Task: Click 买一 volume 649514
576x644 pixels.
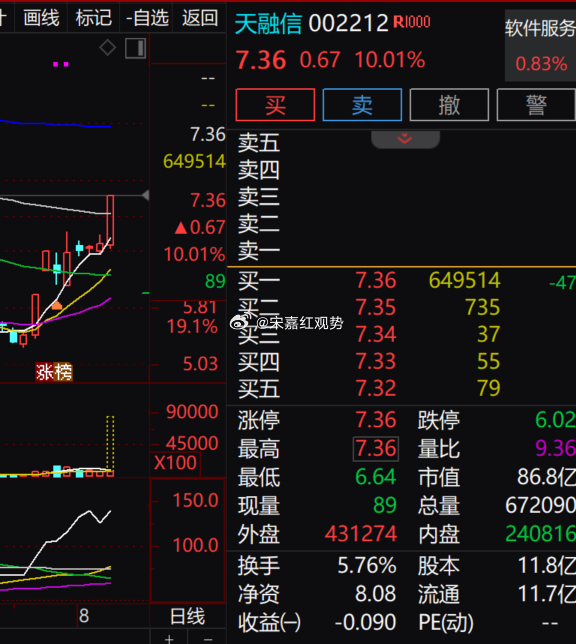Action: [464, 281]
